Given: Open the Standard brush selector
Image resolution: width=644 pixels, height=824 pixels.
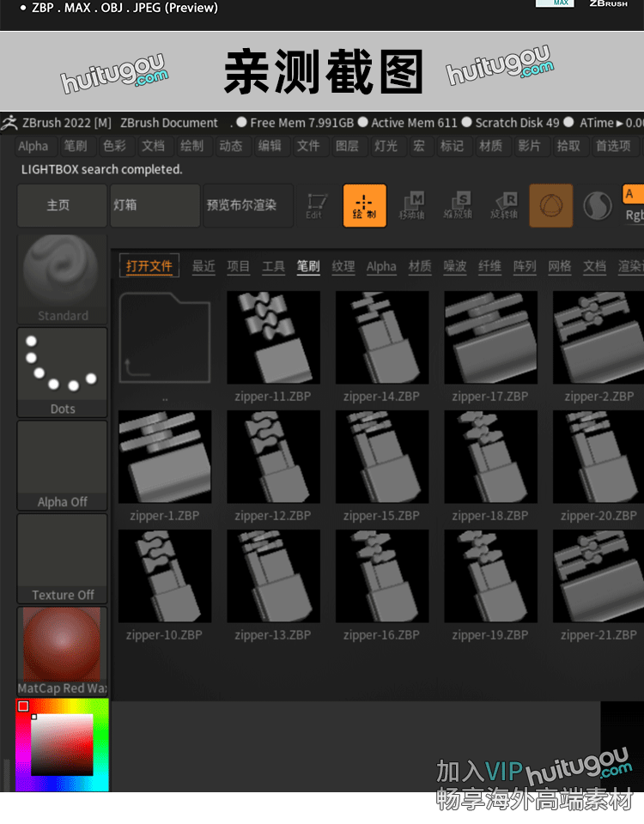Looking at the screenshot, I should [x=62, y=279].
